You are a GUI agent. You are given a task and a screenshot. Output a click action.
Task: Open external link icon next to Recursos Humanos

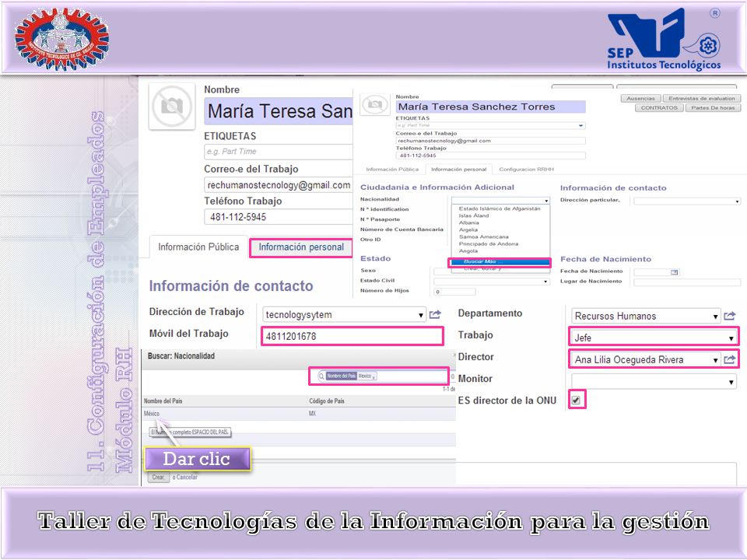pos(729,316)
